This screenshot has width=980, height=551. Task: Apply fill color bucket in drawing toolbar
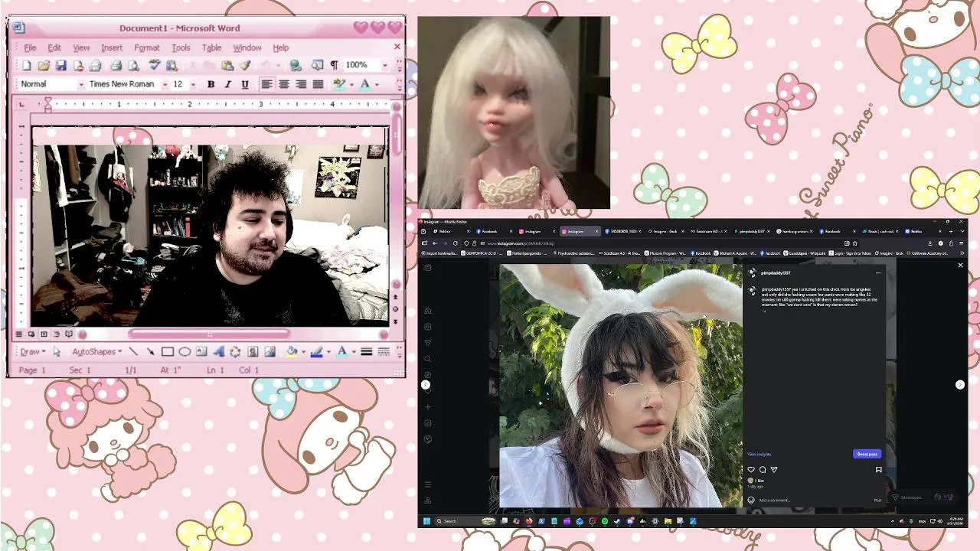(x=292, y=352)
